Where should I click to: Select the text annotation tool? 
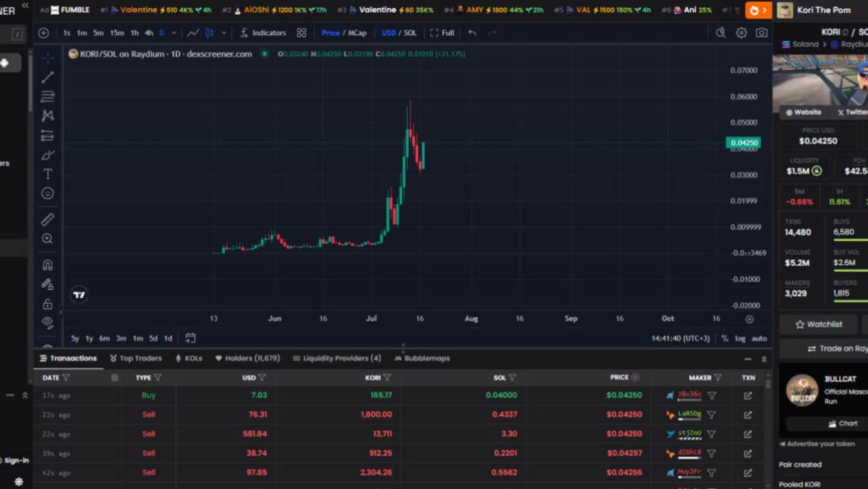tap(48, 174)
